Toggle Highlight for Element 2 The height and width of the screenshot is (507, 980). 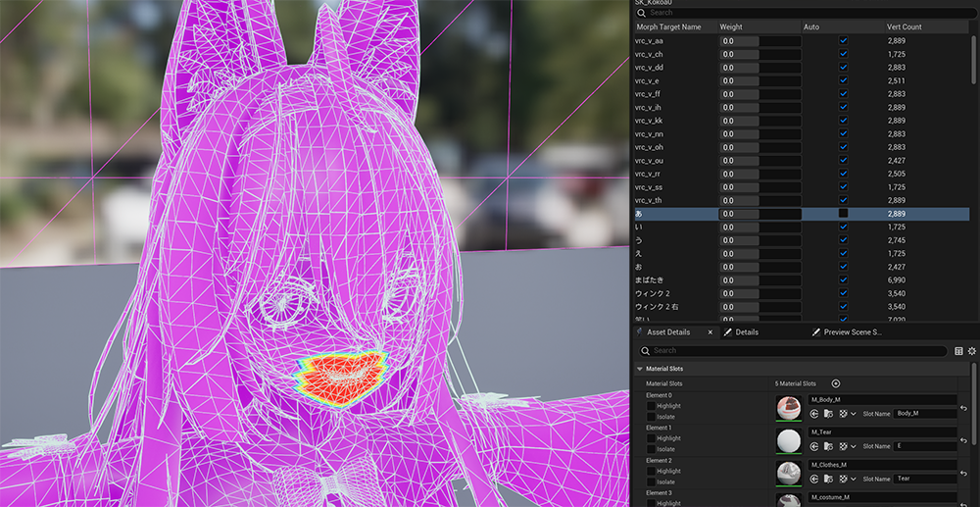(651, 472)
